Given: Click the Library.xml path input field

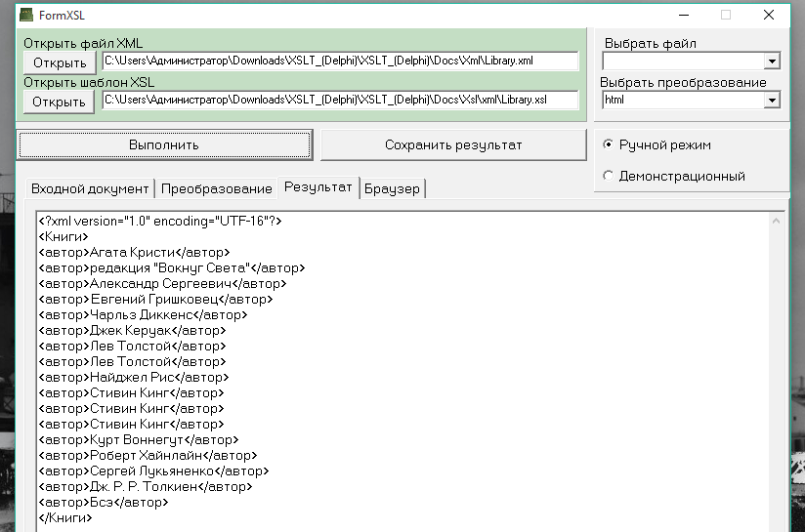Looking at the screenshot, I should point(340,61).
